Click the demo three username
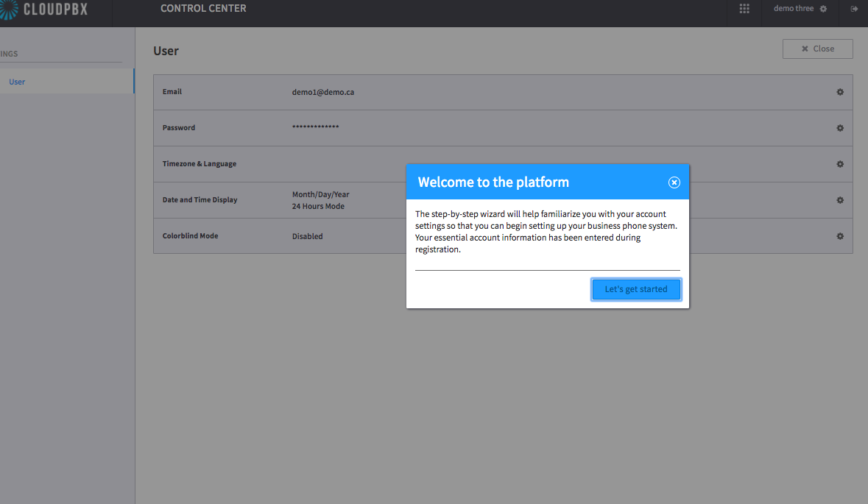 793,8
